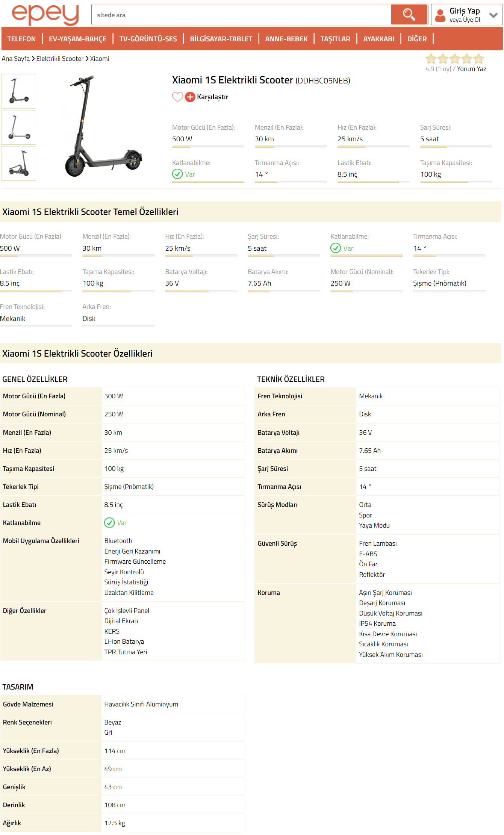Click 'Çok İşlevli Panel' feature text
This screenshot has width=504, height=835.
point(127,611)
